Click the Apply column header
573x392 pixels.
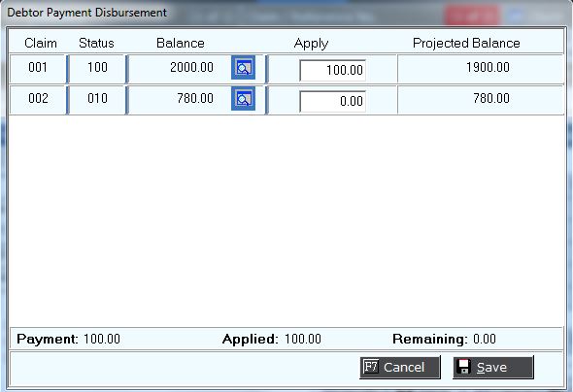311,44
